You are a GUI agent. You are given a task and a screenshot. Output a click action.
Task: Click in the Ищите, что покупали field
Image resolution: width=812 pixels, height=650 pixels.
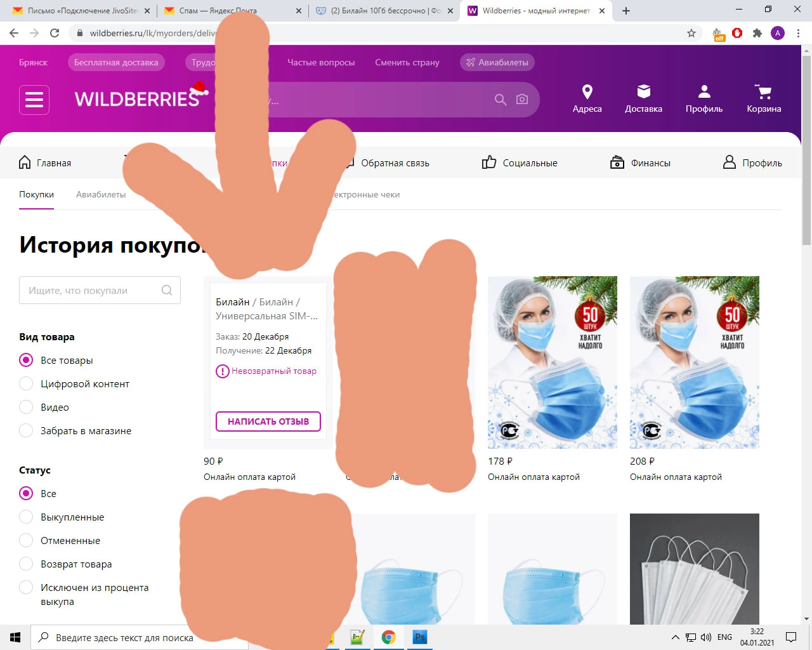(100, 290)
